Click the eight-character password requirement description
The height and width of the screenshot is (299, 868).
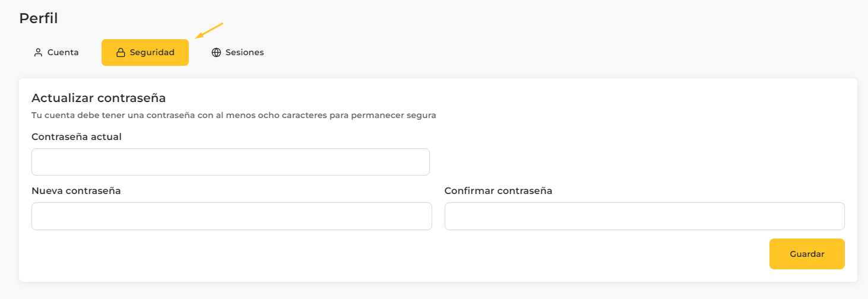click(x=234, y=116)
